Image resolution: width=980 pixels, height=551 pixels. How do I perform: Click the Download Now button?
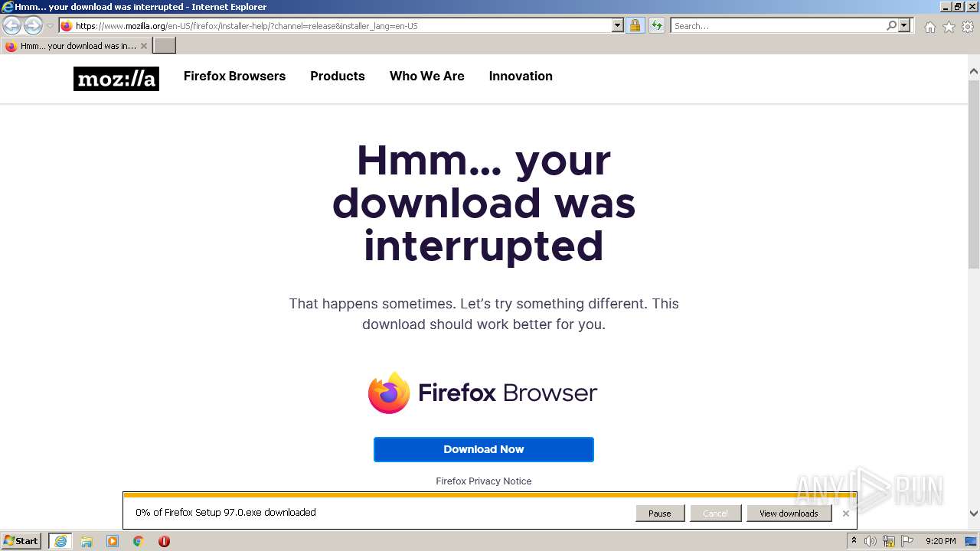pos(483,449)
